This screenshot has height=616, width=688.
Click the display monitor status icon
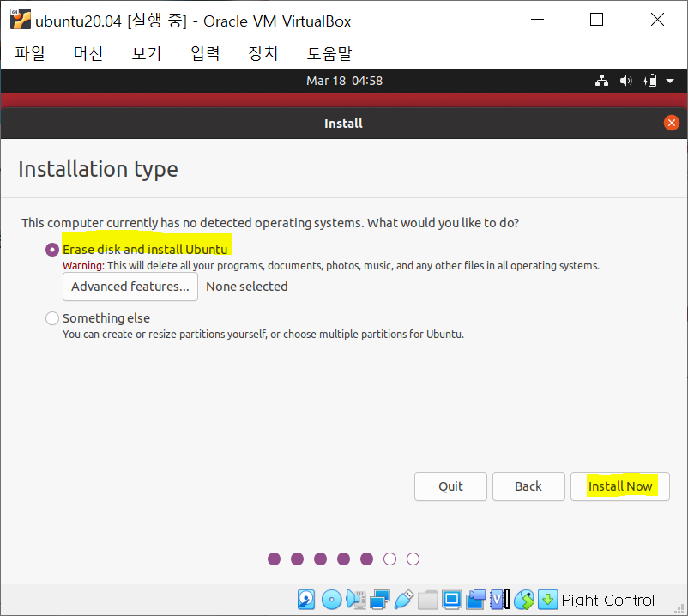(x=451, y=600)
